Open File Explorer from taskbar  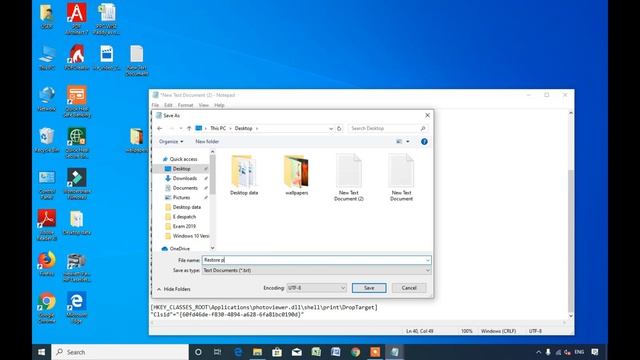pos(257,352)
